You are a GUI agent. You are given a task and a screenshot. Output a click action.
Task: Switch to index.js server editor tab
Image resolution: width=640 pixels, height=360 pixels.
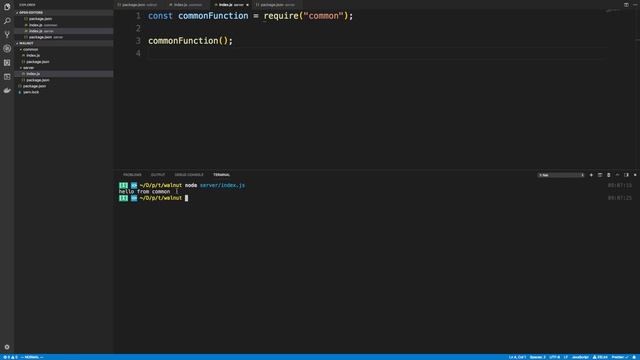(x=231, y=5)
